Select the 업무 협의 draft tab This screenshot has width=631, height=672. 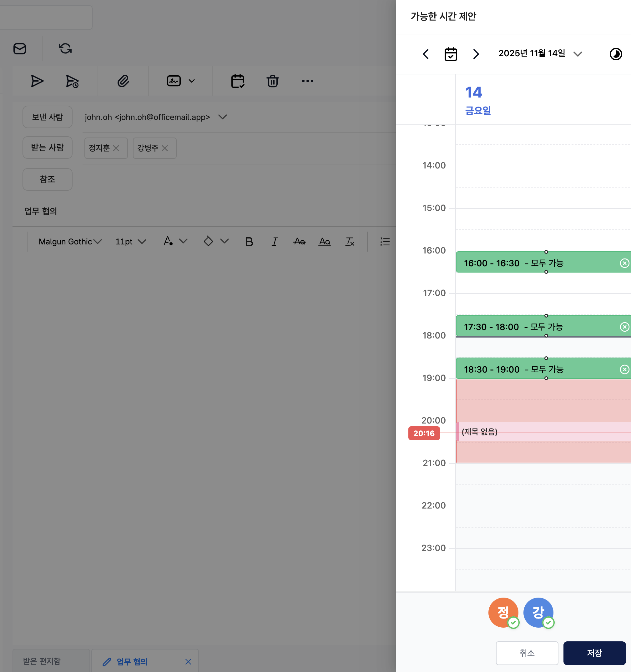tap(132, 661)
